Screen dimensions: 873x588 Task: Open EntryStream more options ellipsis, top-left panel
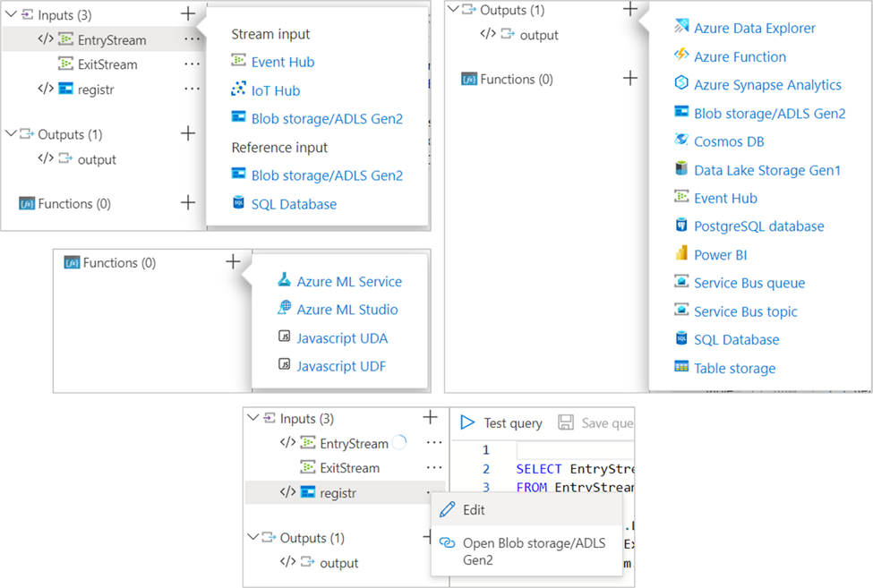193,39
